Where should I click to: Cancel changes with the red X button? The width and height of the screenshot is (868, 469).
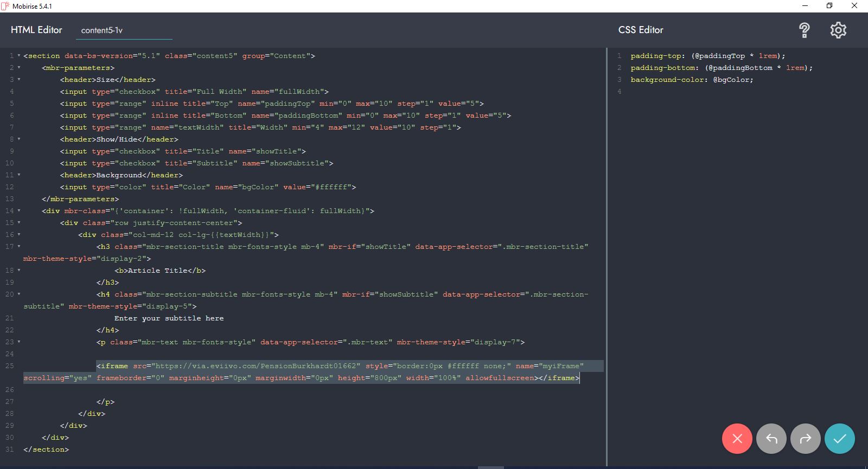pyautogui.click(x=737, y=439)
